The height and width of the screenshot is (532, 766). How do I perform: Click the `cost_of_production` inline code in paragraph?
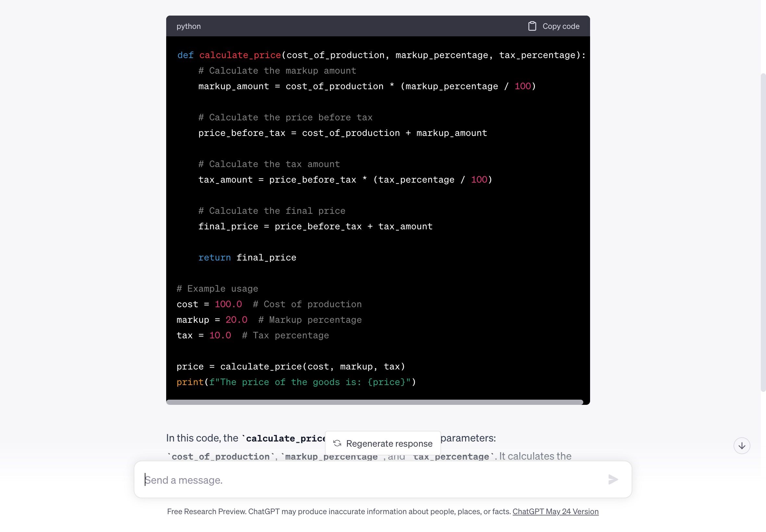[x=220, y=456]
